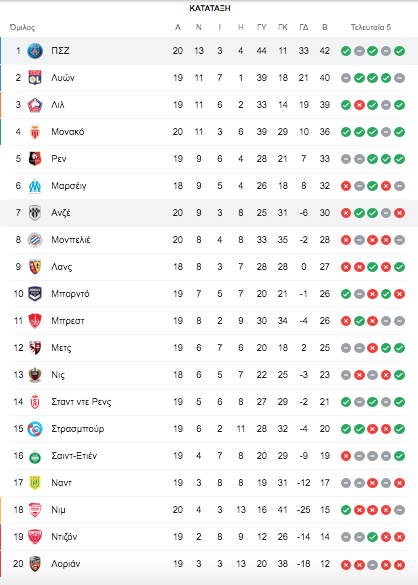Open the Λοριάν team logo
Screen dimensions: 418x585
(x=35, y=564)
